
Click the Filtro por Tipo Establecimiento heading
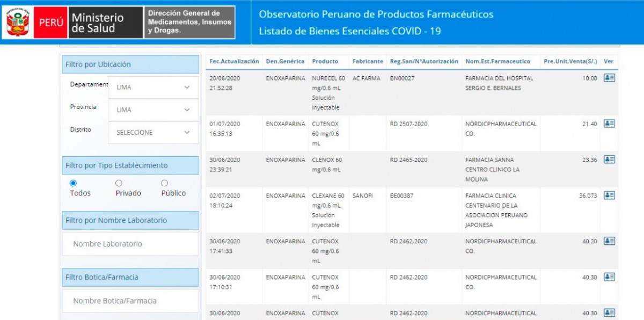point(130,165)
